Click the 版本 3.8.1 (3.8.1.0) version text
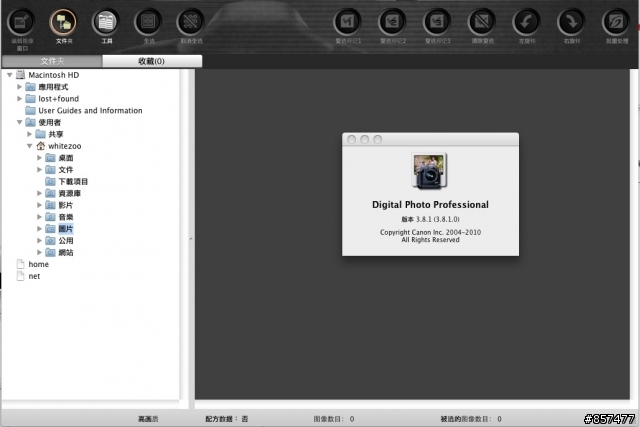640x427 pixels. [430, 219]
